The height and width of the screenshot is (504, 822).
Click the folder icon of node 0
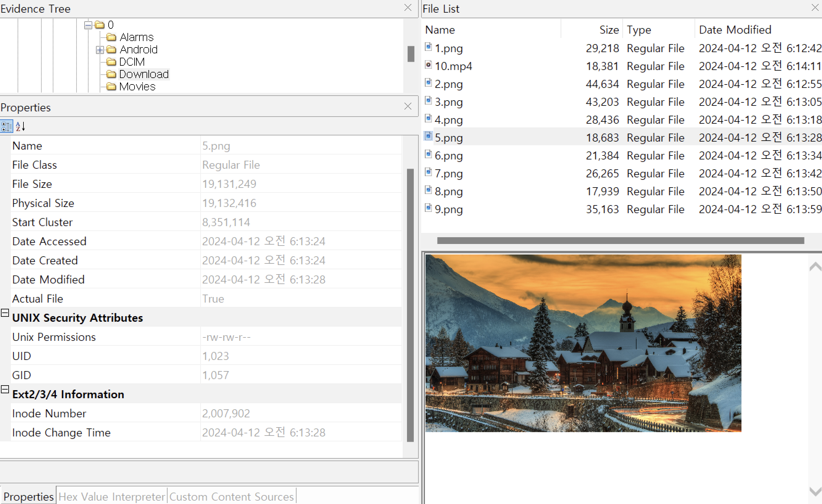[99, 25]
